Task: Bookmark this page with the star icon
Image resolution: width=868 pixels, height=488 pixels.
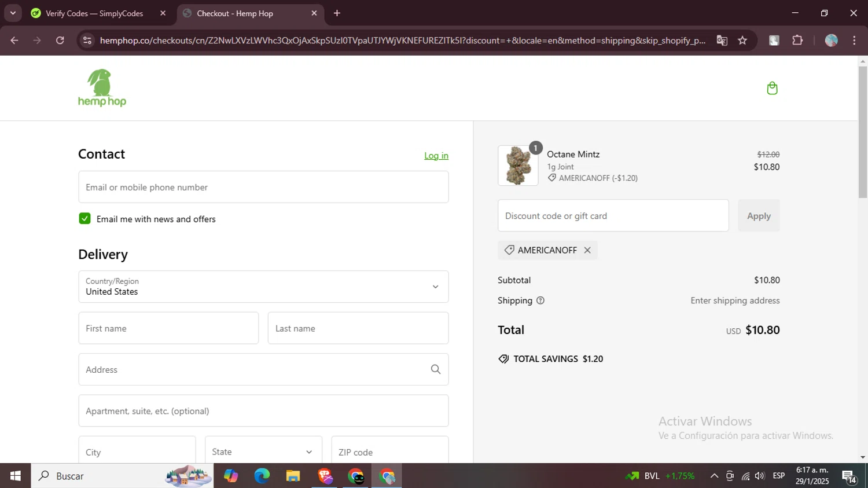Action: 742,40
